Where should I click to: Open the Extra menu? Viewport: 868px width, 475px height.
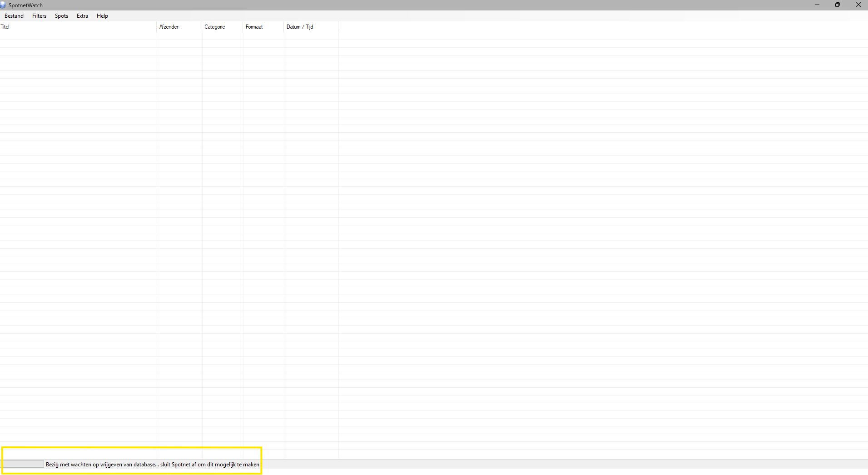coord(82,16)
